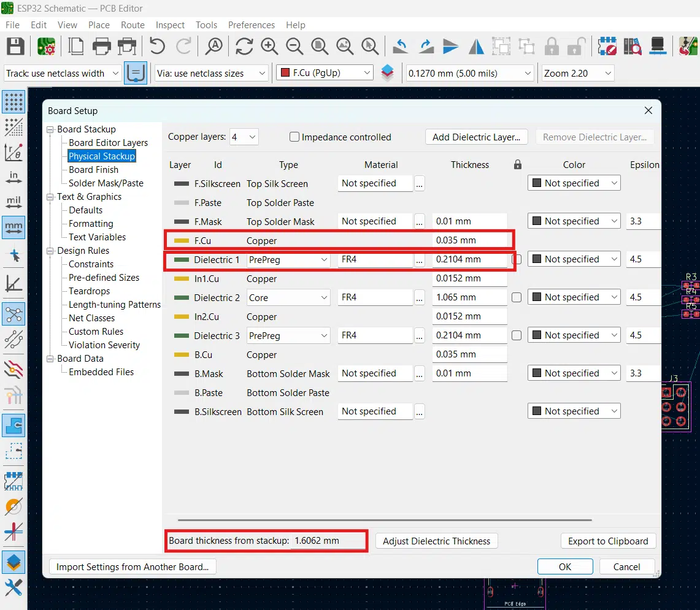Open the F.Cu (PgUp) layer selector

click(325, 73)
